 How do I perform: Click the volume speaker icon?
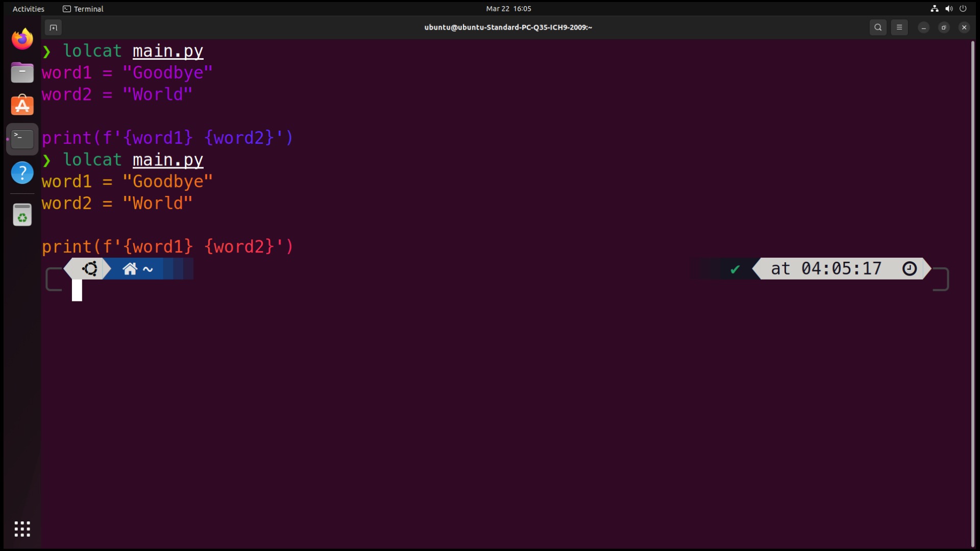949,9
